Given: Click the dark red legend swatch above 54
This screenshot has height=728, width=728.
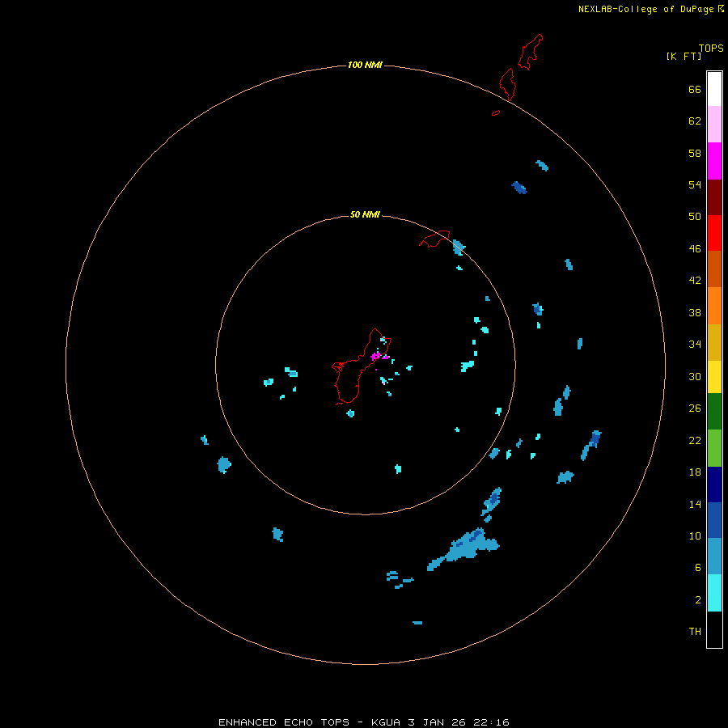Looking at the screenshot, I should [x=714, y=197].
